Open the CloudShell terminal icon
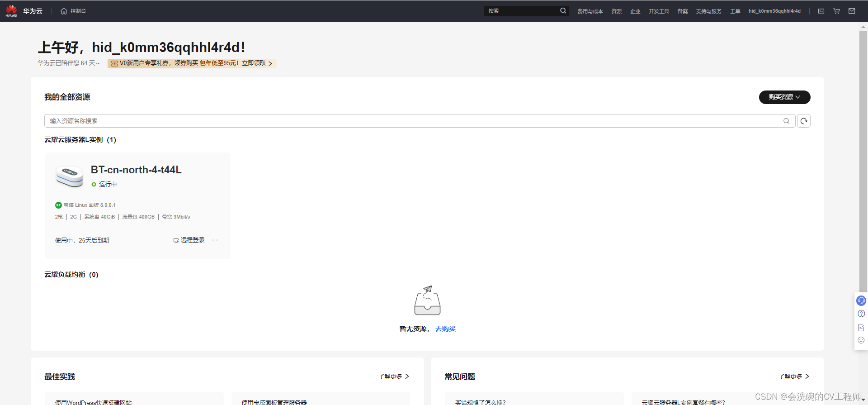 click(x=821, y=11)
